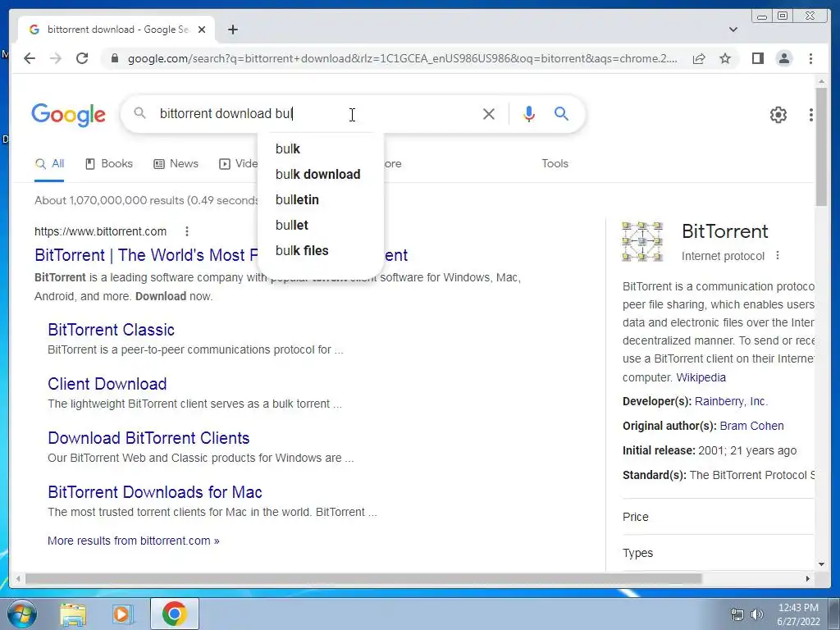The image size is (840, 630).
Task: Open Google quick settings gear
Action: [x=778, y=115]
